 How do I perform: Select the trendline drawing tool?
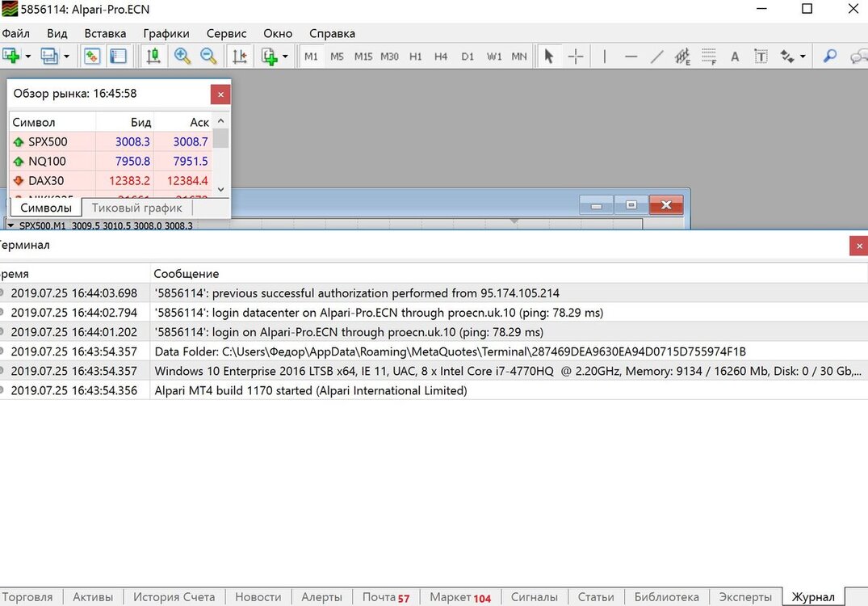(656, 56)
